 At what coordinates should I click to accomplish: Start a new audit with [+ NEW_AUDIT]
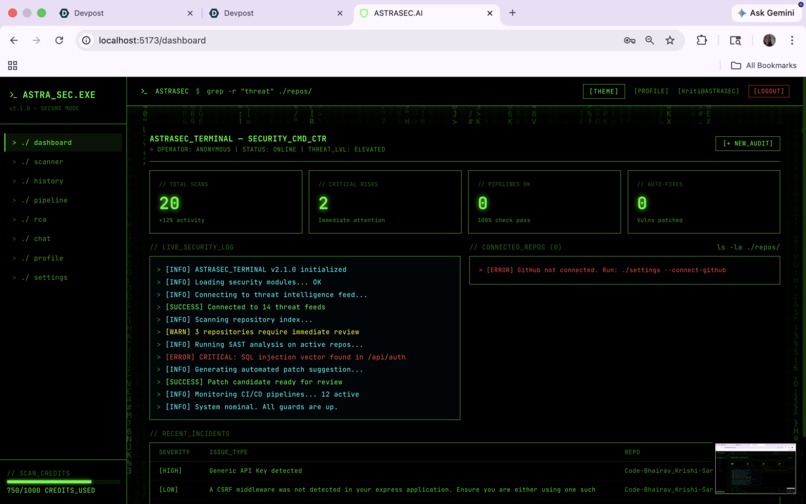point(747,143)
